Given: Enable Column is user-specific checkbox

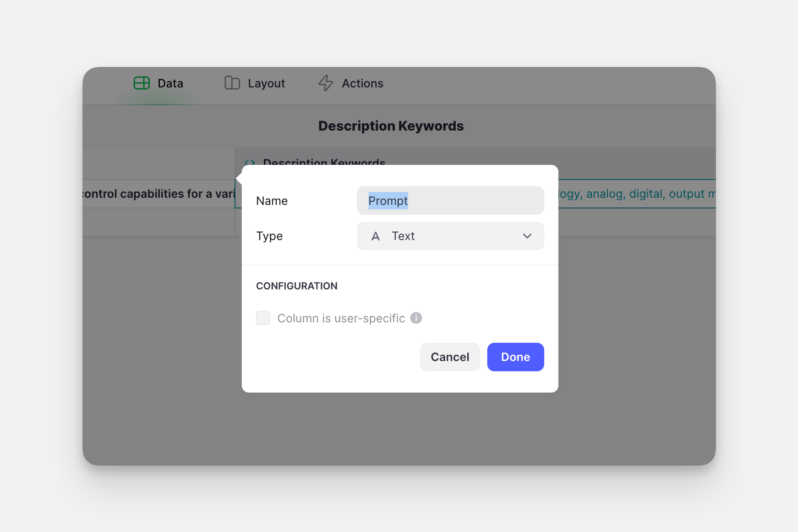Looking at the screenshot, I should [x=263, y=318].
